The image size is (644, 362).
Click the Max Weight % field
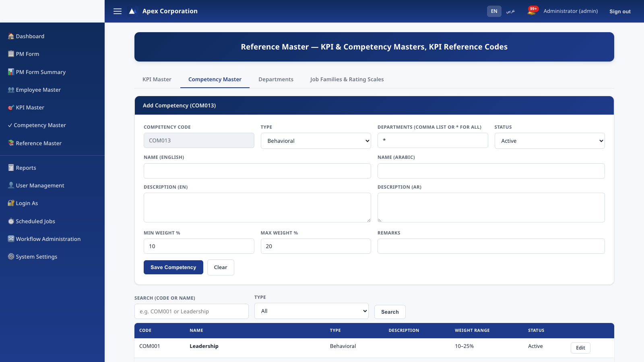pos(316,246)
